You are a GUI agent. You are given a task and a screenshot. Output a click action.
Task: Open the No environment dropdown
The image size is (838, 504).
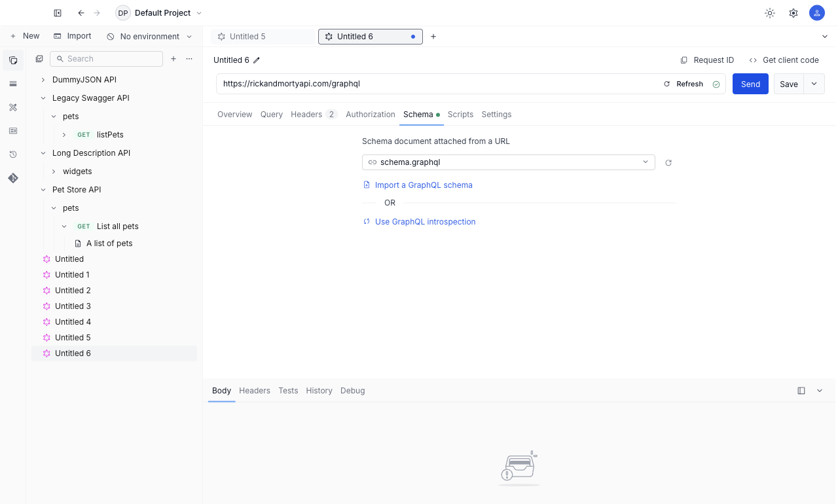[x=150, y=37]
